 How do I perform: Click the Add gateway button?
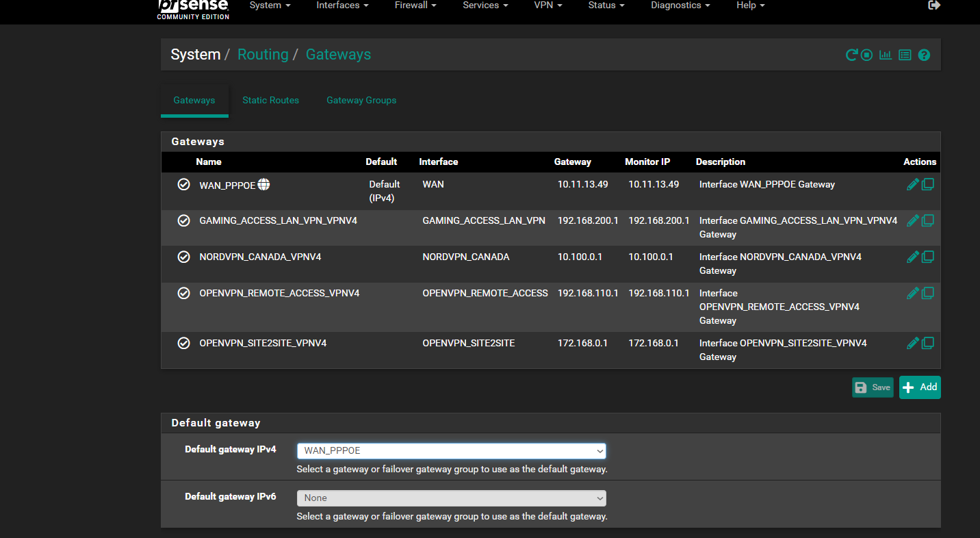click(x=920, y=387)
